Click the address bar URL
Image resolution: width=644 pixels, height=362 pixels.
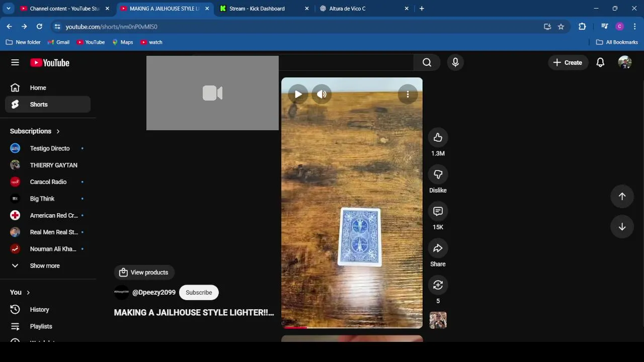pyautogui.click(x=111, y=27)
